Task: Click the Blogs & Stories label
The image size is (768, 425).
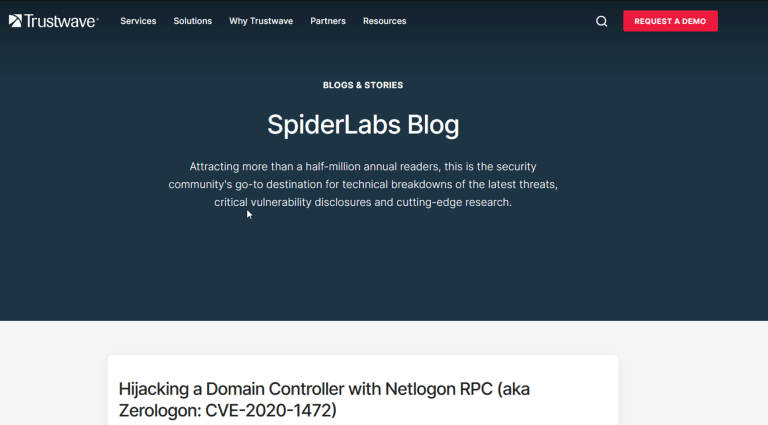Action: tap(363, 85)
